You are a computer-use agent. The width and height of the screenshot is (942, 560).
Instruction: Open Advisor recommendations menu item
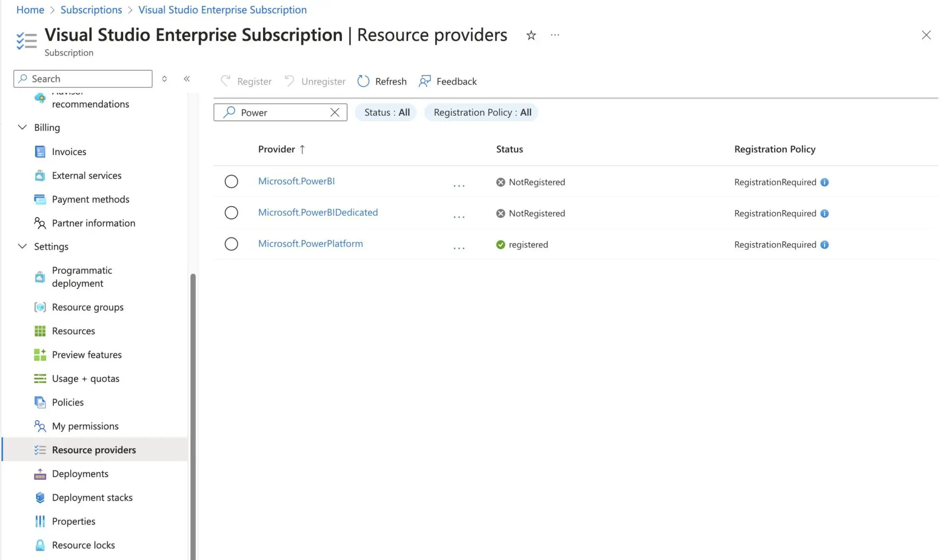pyautogui.click(x=91, y=99)
